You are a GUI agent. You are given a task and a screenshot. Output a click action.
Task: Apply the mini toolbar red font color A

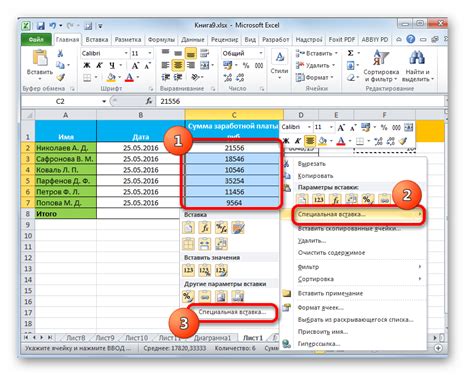pyautogui.click(x=341, y=141)
